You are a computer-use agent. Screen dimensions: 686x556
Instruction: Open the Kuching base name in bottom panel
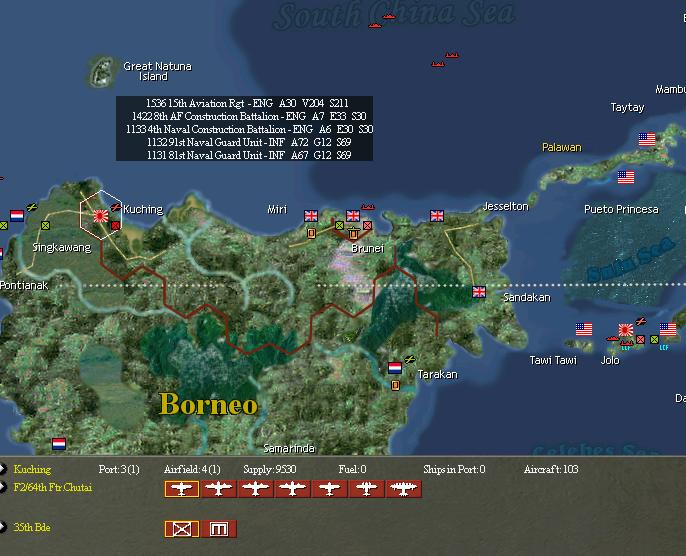(32, 469)
